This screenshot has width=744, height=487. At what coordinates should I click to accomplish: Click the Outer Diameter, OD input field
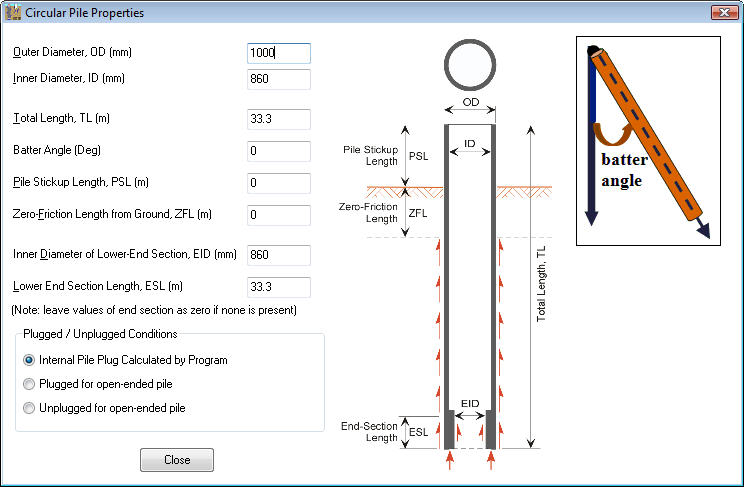point(278,54)
